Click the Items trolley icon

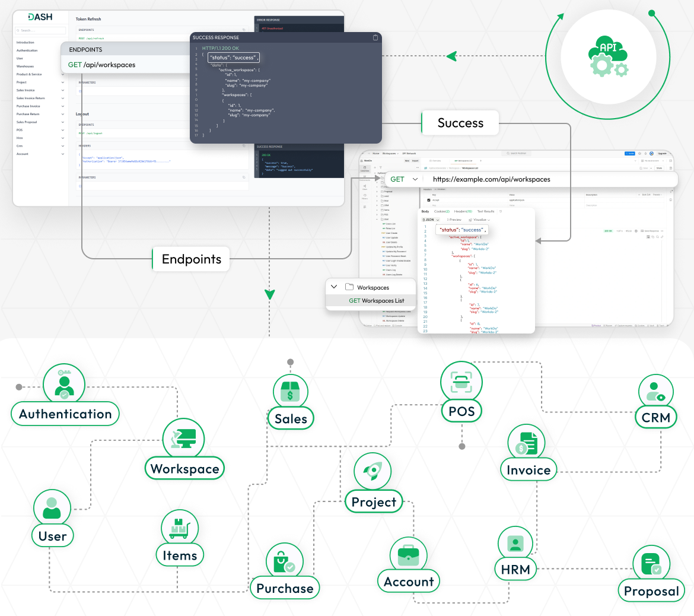pos(180,528)
